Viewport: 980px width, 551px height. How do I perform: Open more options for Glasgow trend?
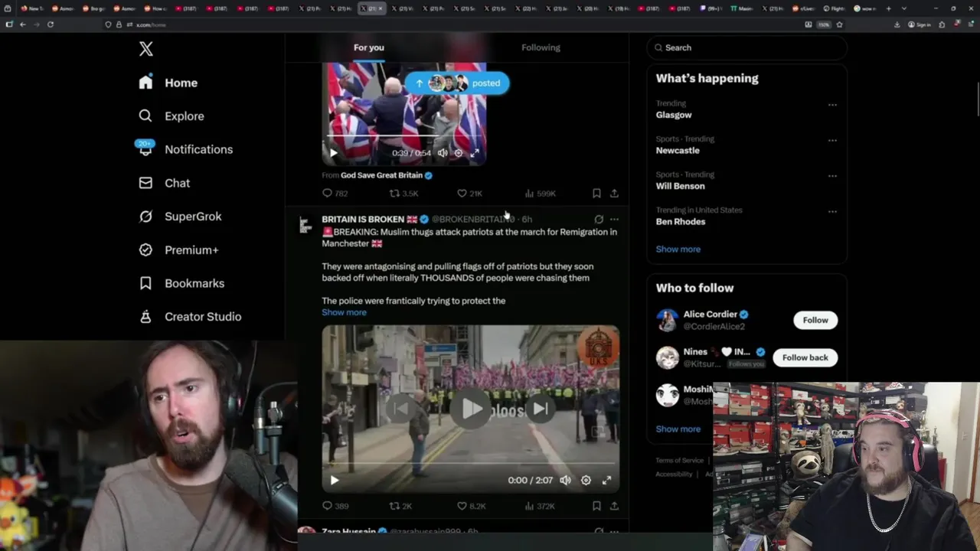coord(832,105)
